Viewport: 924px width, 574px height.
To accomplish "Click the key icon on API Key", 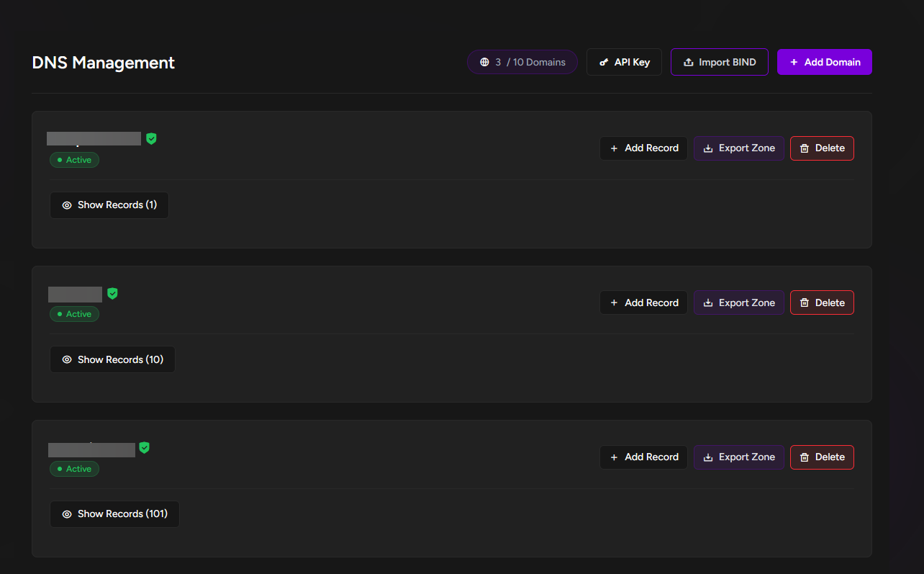I will tap(604, 63).
